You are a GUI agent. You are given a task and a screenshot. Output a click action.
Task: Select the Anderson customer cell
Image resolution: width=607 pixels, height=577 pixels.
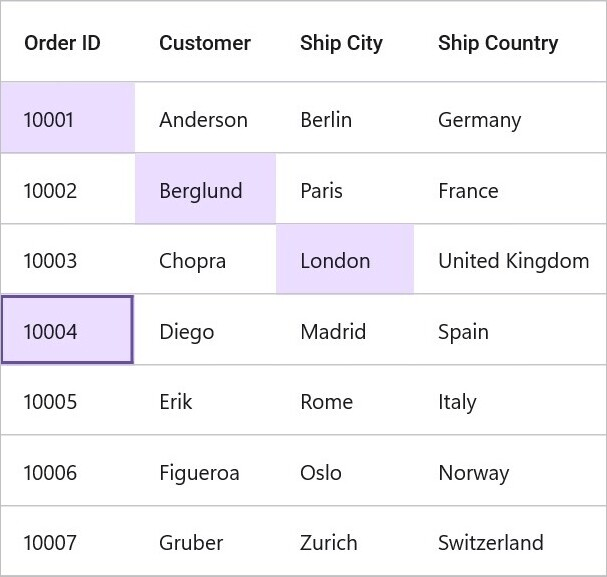pos(206,117)
